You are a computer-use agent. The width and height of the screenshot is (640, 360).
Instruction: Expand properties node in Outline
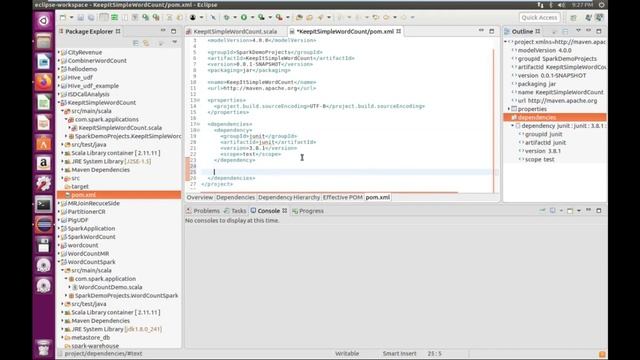click(x=509, y=109)
